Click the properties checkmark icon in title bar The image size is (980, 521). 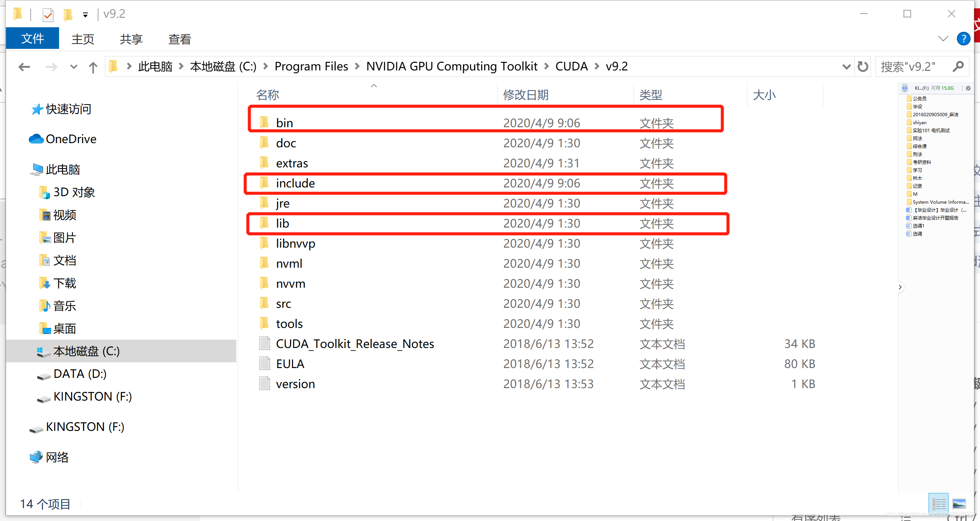click(x=48, y=15)
